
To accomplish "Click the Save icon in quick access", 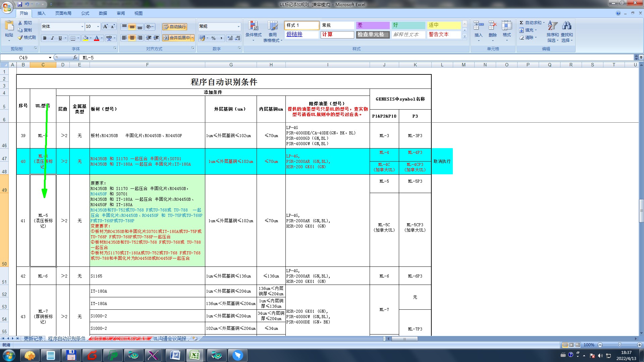I will [x=20, y=4].
